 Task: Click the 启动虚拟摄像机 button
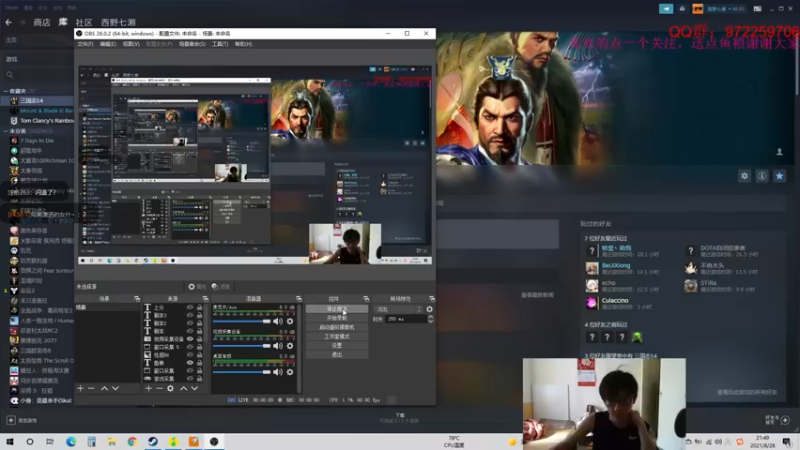[337, 327]
